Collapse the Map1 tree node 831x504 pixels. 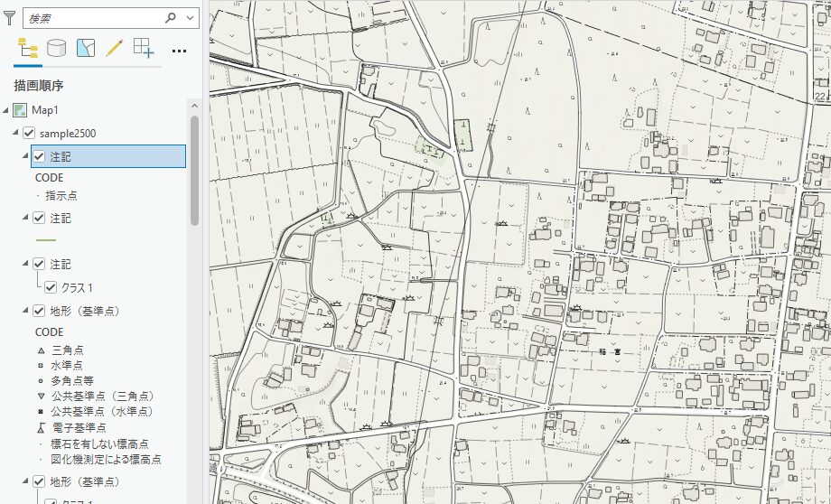[x=7, y=110]
